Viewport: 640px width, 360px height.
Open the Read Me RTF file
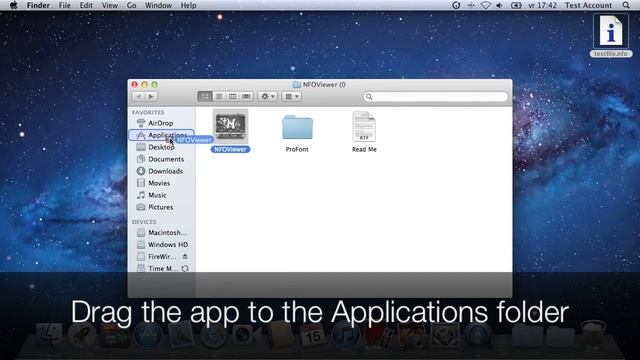pos(364,127)
